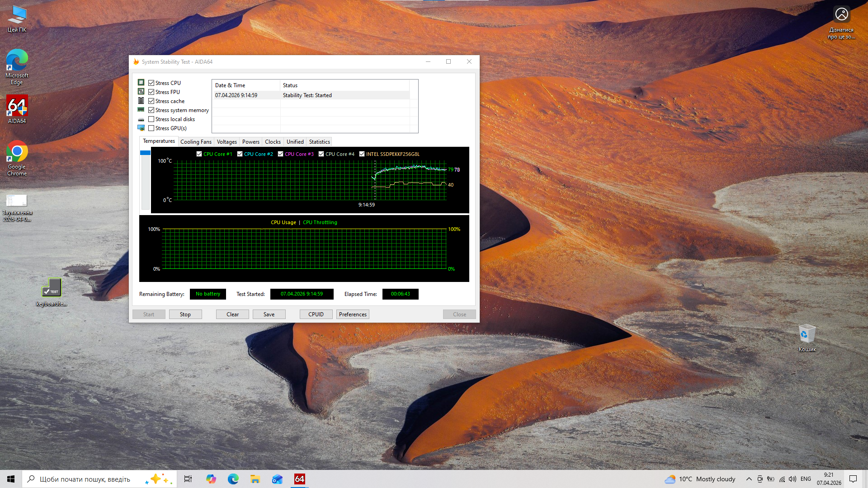Uncheck the Stress FPU checkbox
Screen dimensions: 868x488
[151, 92]
